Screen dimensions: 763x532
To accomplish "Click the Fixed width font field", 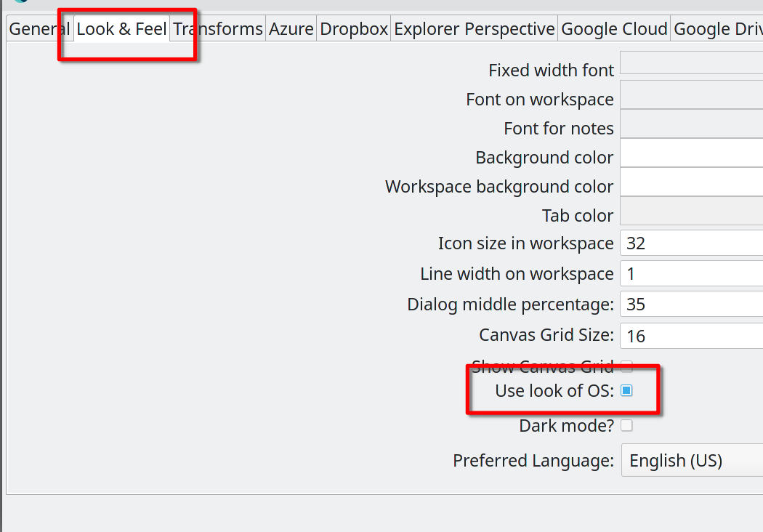I will point(692,63).
